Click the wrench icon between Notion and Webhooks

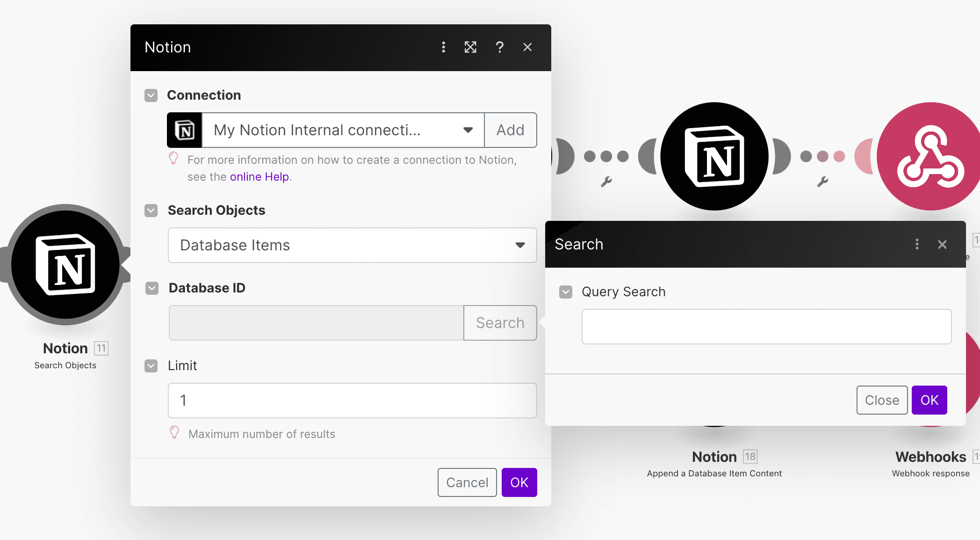[x=822, y=182]
